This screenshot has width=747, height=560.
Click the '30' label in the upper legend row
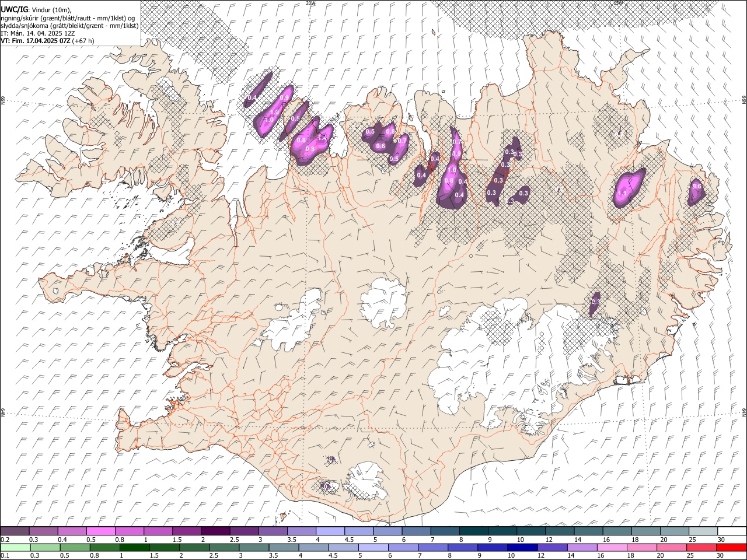(721, 540)
